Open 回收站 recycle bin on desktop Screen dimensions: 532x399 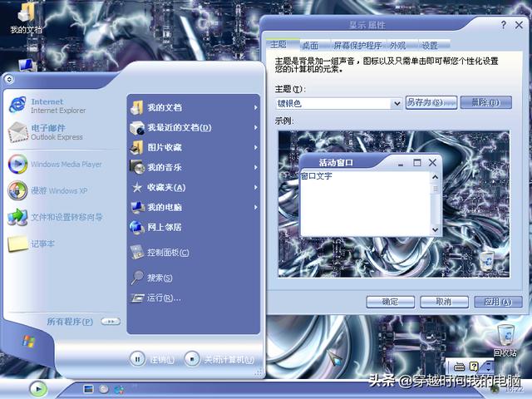click(x=505, y=340)
